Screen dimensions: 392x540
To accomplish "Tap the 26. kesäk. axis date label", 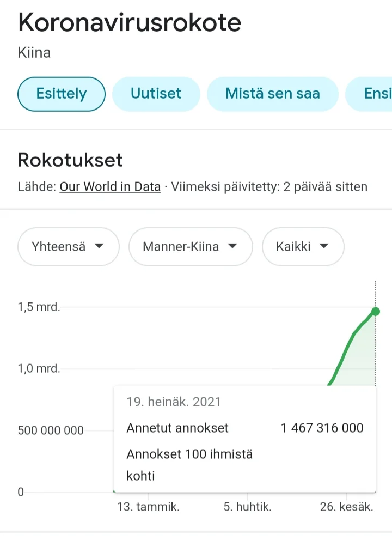I will 346,507.
